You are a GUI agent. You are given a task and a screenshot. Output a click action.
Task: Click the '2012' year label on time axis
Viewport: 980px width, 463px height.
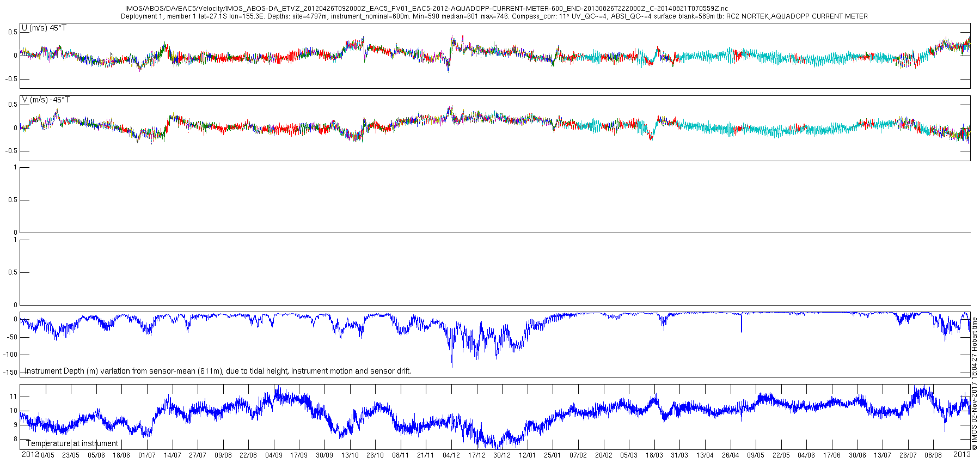click(30, 454)
